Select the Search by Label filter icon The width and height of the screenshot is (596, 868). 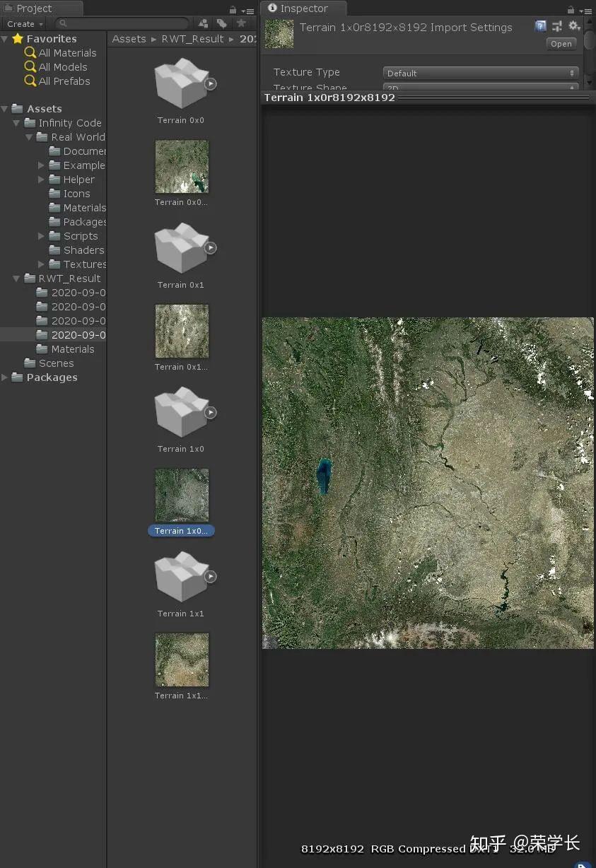pos(221,23)
